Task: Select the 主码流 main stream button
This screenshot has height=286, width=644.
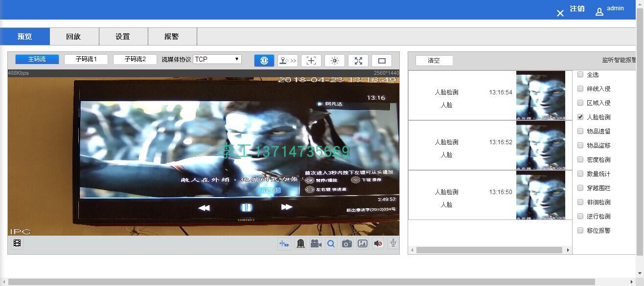Action: [x=37, y=59]
